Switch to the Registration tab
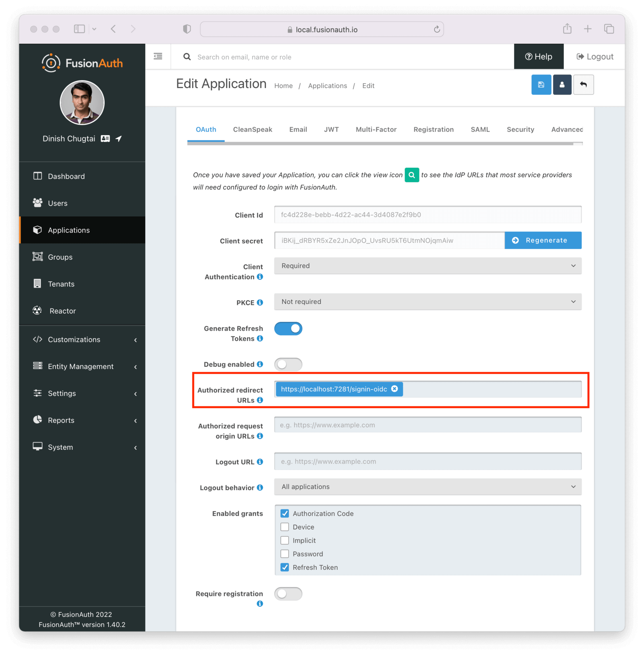Screen dimensions: 644x655 [433, 130]
